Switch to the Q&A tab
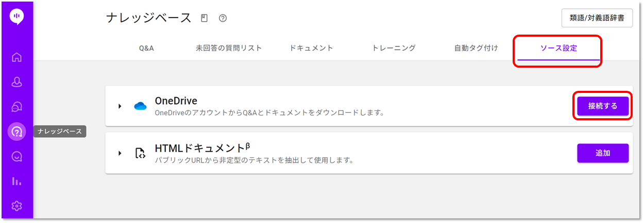Viewport: 644px width, 223px height. coord(146,48)
